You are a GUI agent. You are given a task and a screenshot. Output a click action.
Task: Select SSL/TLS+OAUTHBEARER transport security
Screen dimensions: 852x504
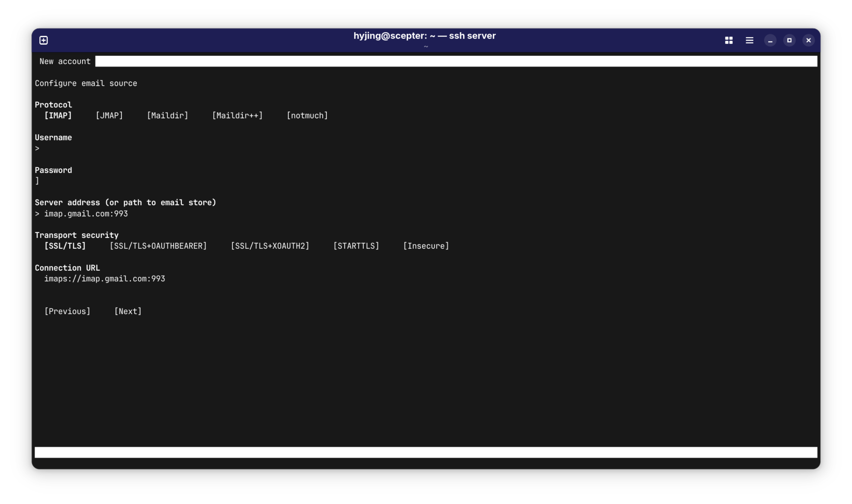coord(158,246)
